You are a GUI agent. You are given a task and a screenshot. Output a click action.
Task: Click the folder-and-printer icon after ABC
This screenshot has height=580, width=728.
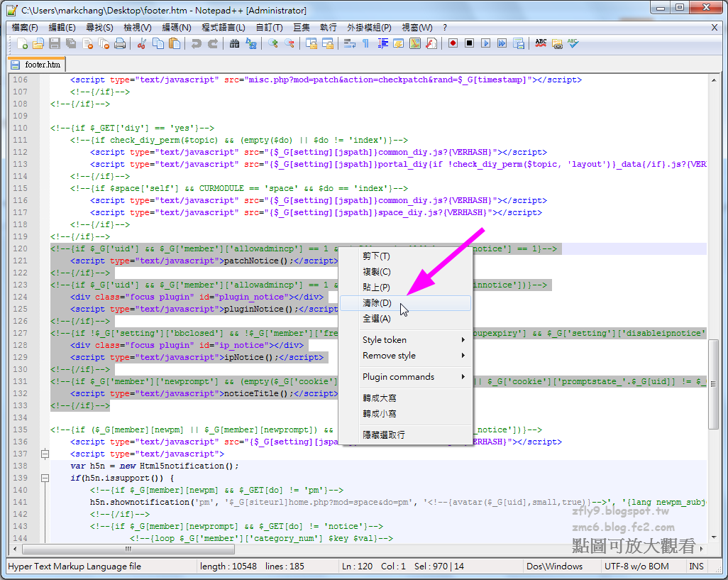tap(557, 43)
